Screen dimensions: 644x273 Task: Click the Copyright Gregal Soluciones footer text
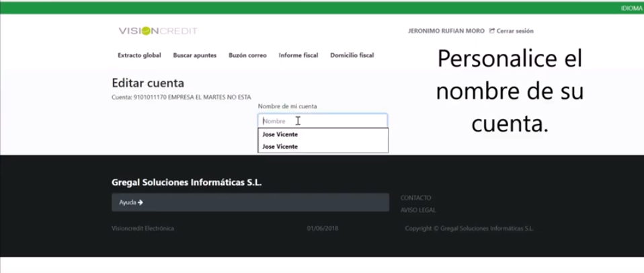(x=469, y=228)
